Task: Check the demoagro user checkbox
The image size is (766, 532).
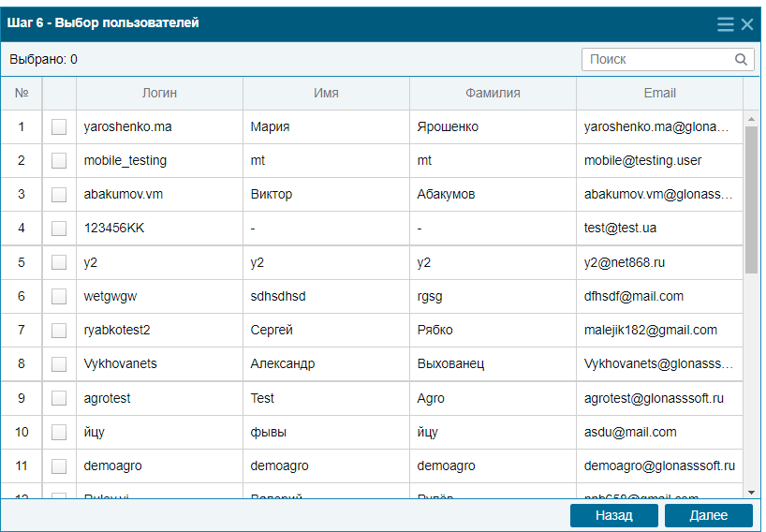Action: point(59,466)
